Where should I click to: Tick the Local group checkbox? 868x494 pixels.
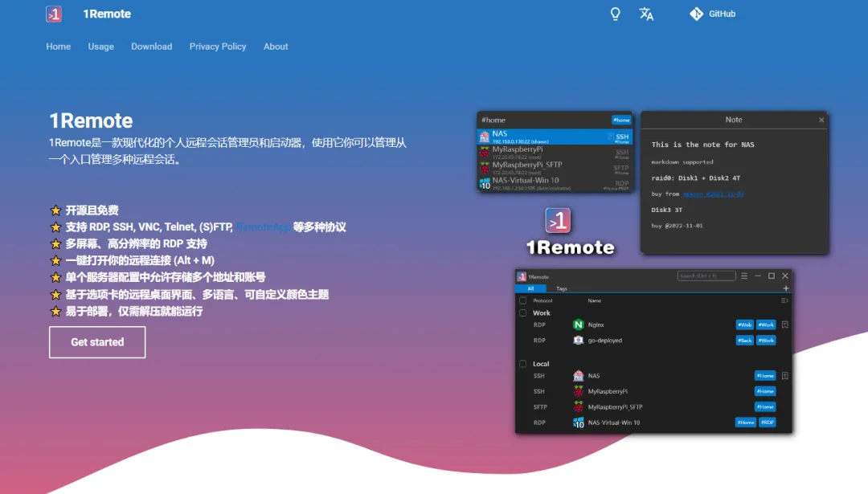[523, 364]
